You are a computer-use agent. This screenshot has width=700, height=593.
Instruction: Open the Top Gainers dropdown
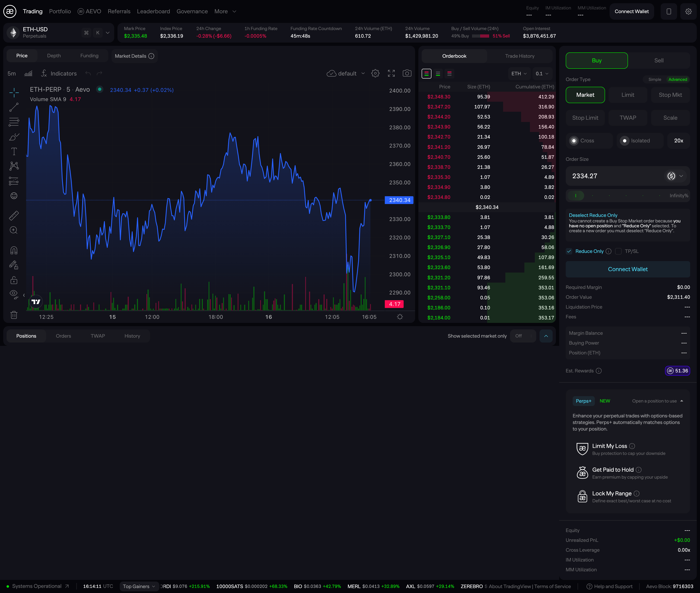click(x=139, y=586)
